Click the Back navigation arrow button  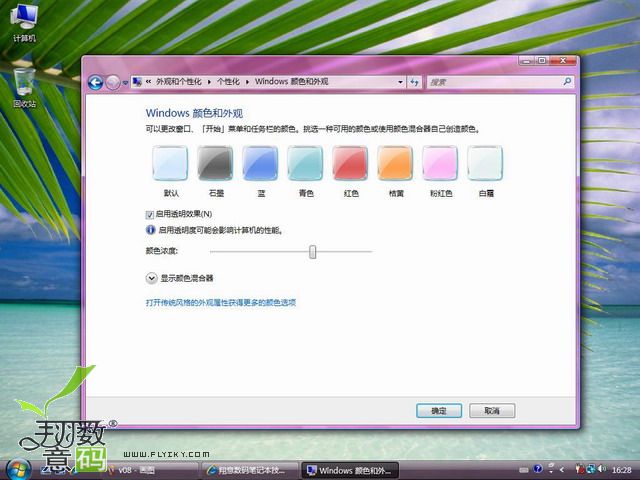pos(96,83)
